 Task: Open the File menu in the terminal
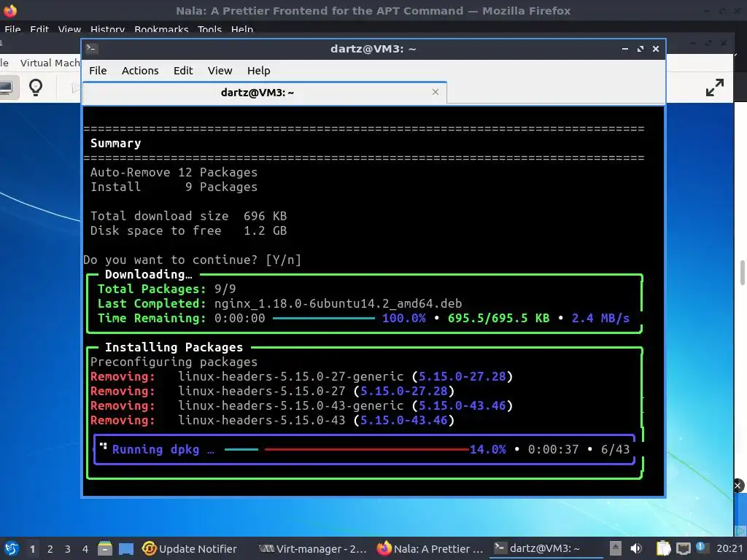98,71
